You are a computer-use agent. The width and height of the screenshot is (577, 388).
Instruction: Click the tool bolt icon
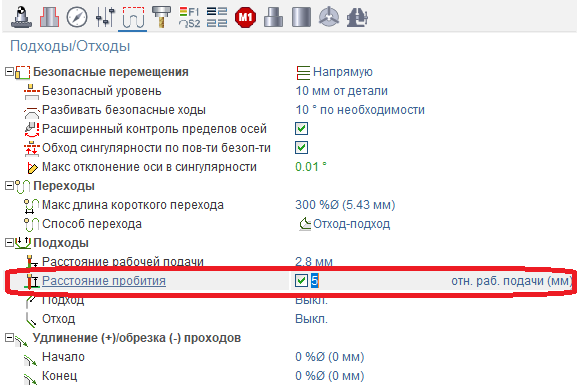pos(161,17)
